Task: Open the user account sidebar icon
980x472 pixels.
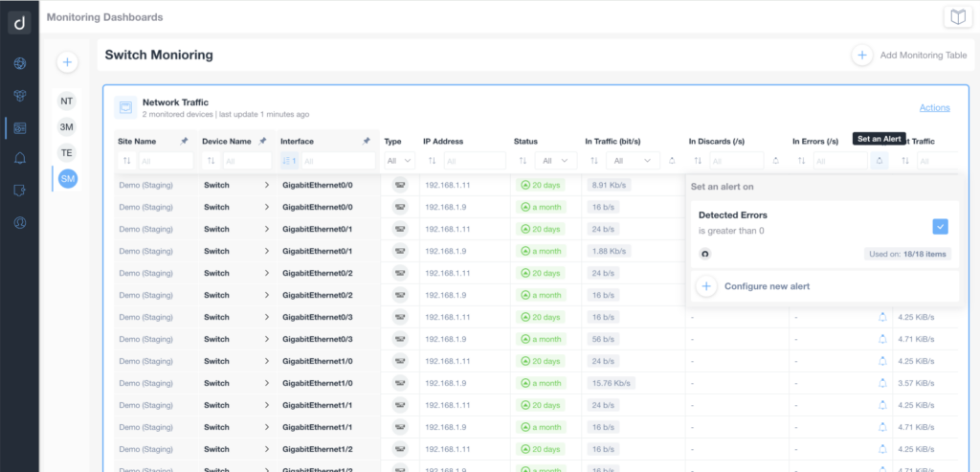Action: pos(19,222)
